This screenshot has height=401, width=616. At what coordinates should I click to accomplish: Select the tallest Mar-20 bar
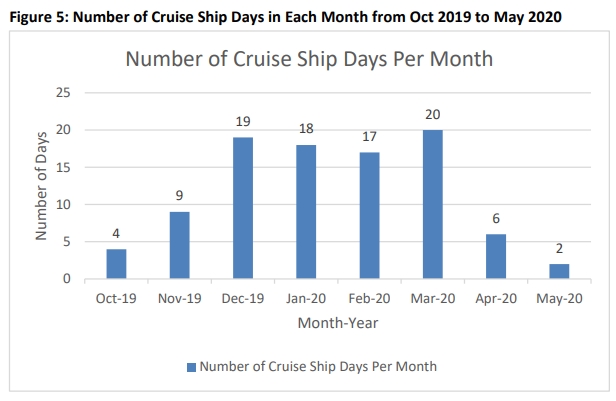(433, 204)
